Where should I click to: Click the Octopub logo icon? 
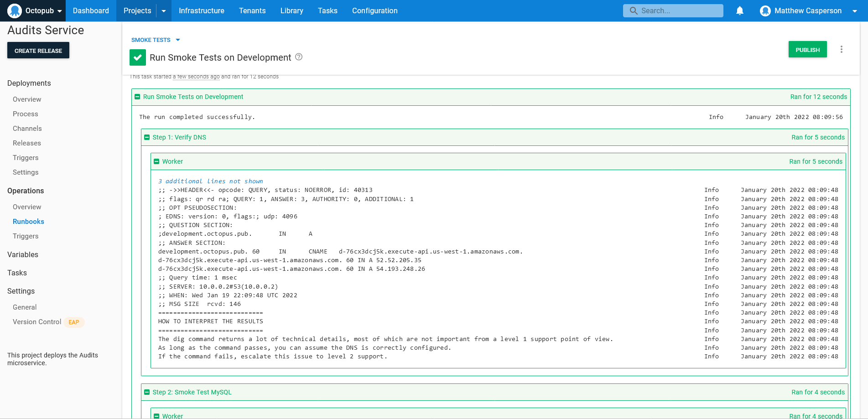click(14, 10)
